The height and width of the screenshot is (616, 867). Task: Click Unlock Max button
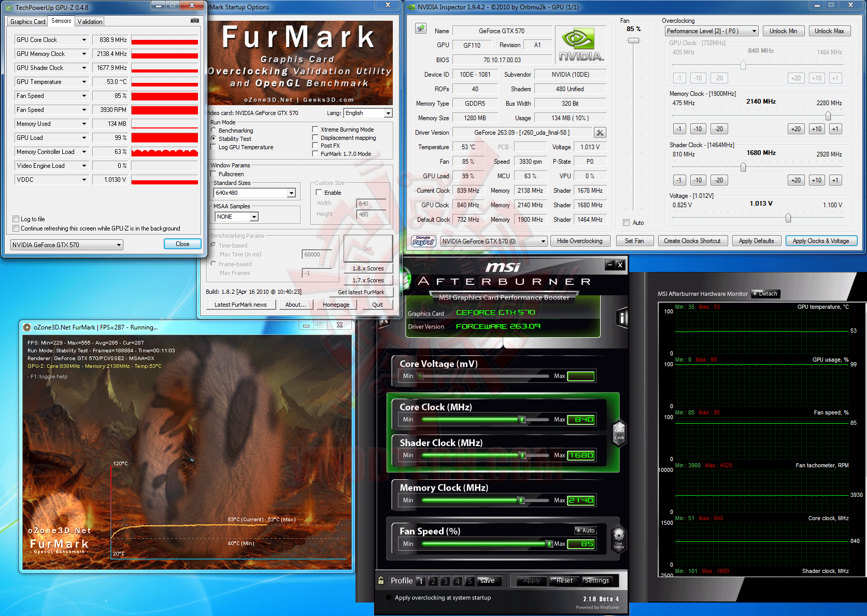829,31
